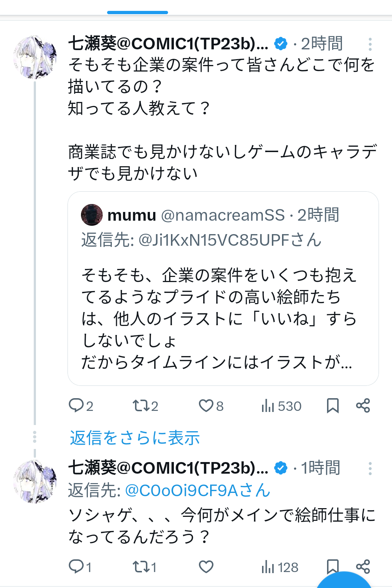Tap the 七瀬葵@COMIC1 username on first tweet
The height and width of the screenshot is (588, 392).
168,44
